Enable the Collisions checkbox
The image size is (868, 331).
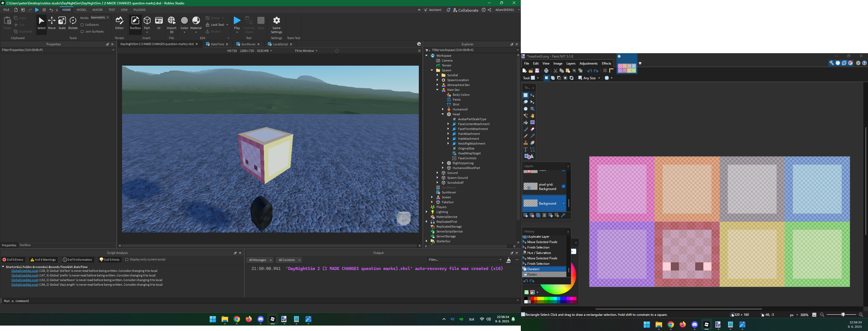pyautogui.click(x=82, y=25)
